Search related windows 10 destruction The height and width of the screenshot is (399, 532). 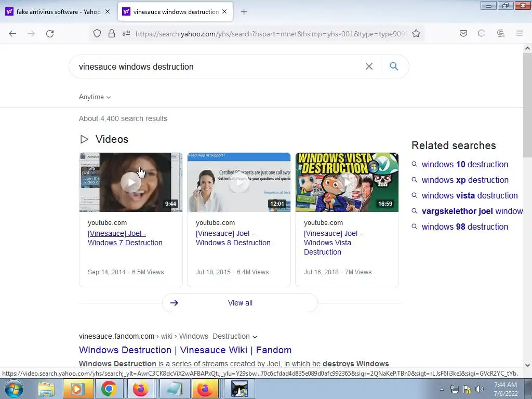[465, 164]
